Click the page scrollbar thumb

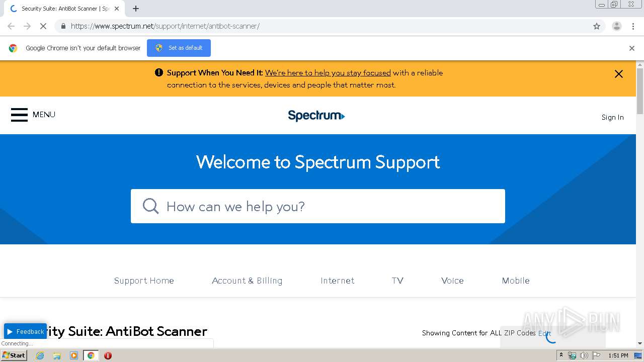(x=640, y=90)
